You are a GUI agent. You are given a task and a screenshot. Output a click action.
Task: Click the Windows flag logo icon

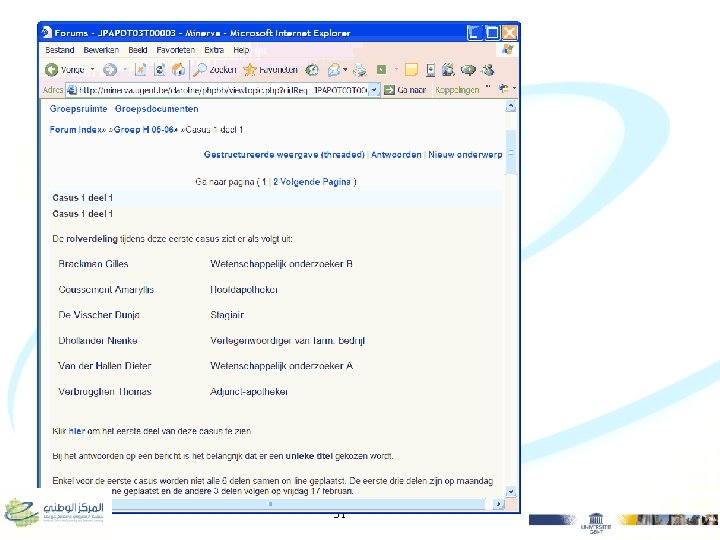point(507,50)
